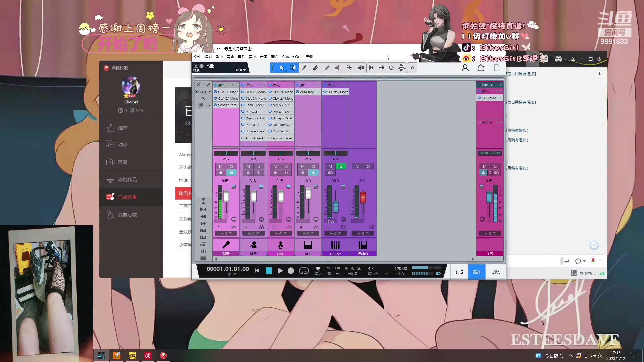
Task: Open 自动:关 automation mode on channel 2
Action: [253, 233]
